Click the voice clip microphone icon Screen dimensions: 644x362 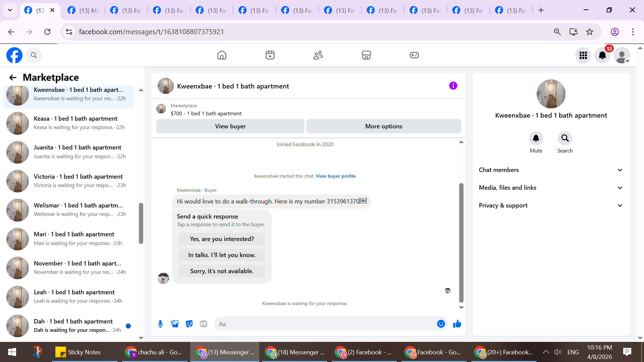[x=160, y=324]
